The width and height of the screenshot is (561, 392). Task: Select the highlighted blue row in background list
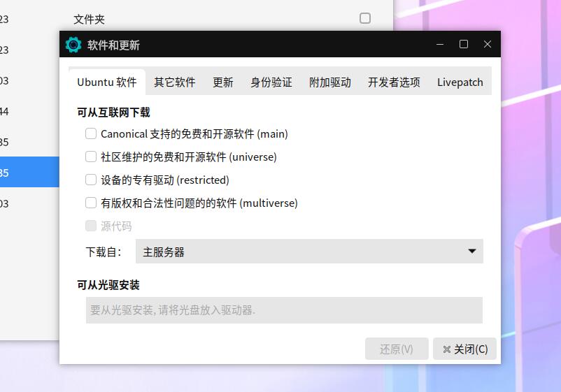[29, 172]
